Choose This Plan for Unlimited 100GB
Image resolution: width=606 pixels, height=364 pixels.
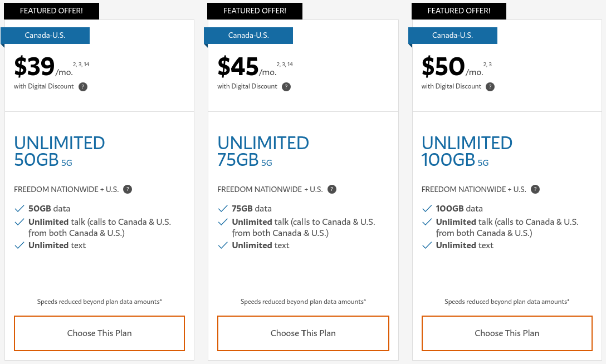click(x=507, y=333)
